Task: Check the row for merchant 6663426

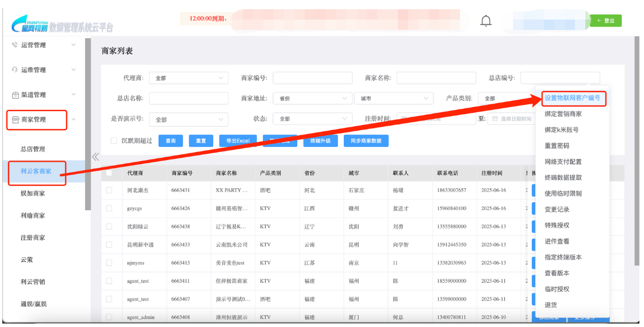Action: click(x=109, y=208)
